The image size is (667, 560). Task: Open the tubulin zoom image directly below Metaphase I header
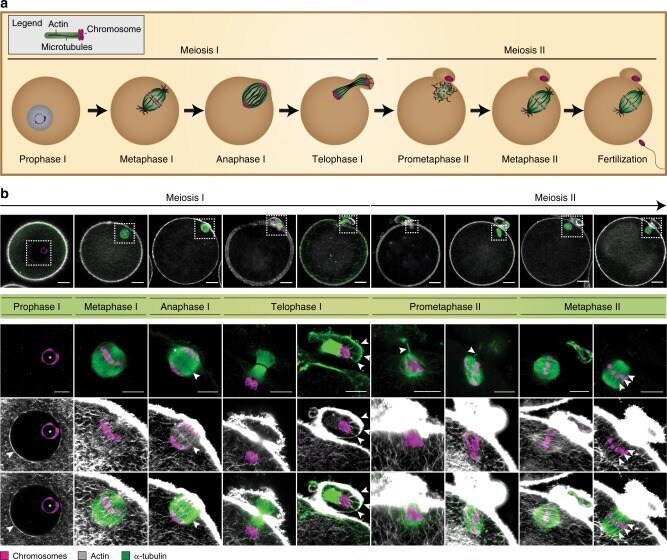(x=111, y=360)
